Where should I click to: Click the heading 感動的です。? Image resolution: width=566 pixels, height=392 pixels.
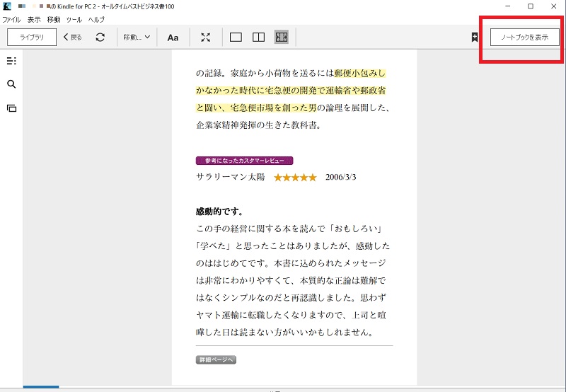(x=219, y=212)
